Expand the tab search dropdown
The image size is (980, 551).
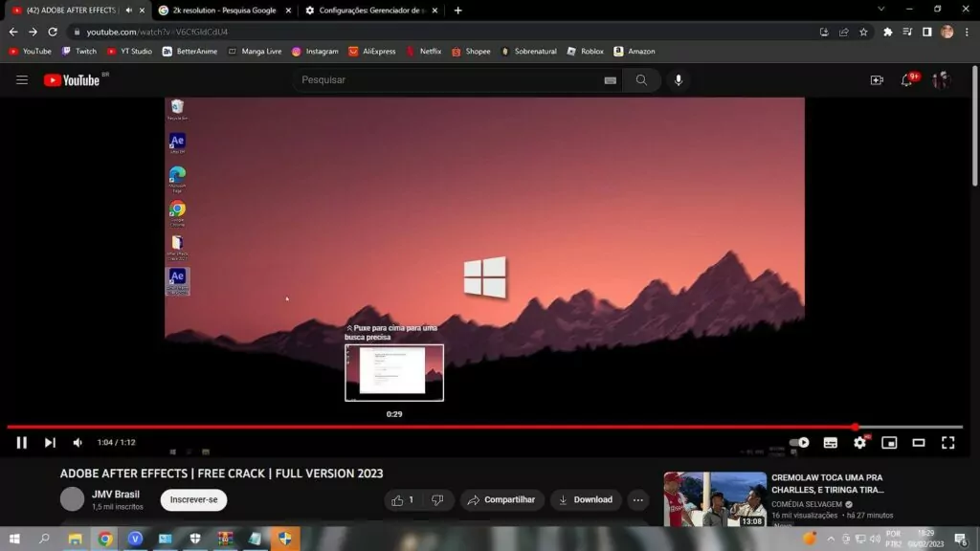[x=881, y=9]
